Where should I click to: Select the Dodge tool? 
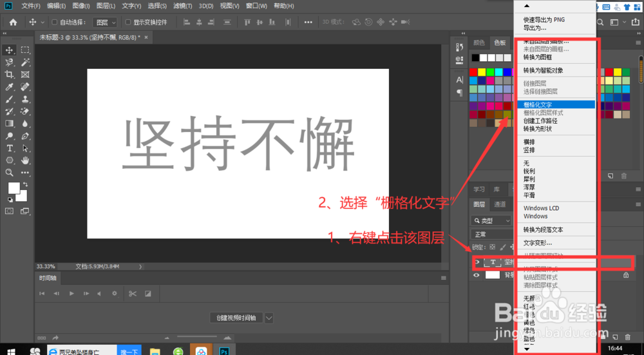pos(9,135)
